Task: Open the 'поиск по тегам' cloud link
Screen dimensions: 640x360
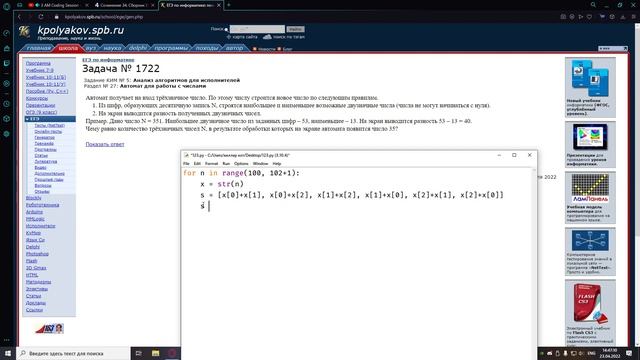Action: tap(289, 37)
